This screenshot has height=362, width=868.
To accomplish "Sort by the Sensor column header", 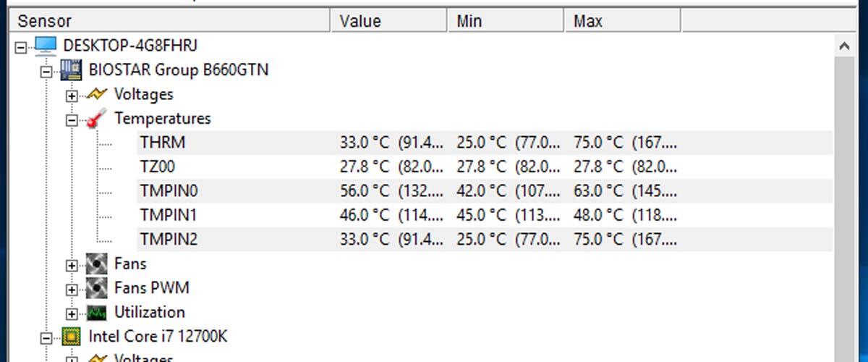I will pos(170,21).
